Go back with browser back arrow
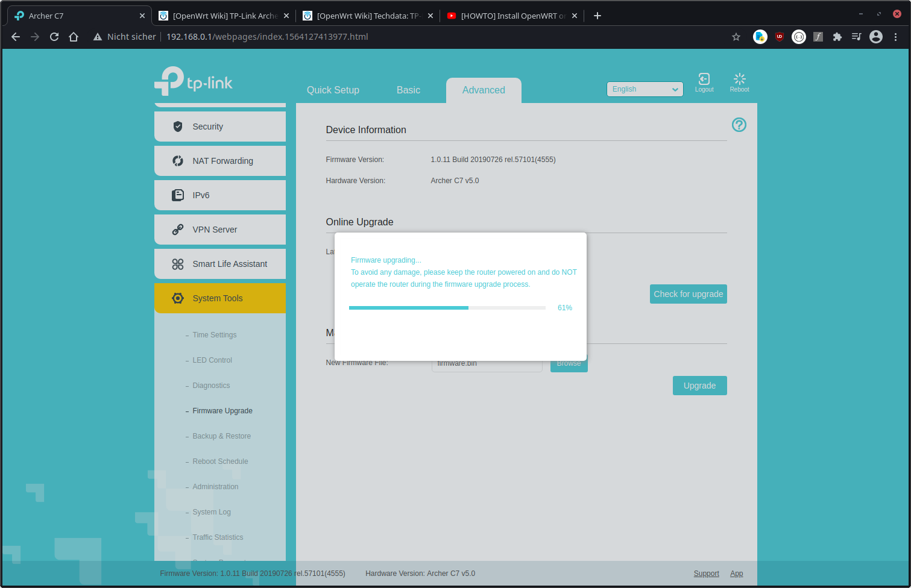 tap(16, 37)
